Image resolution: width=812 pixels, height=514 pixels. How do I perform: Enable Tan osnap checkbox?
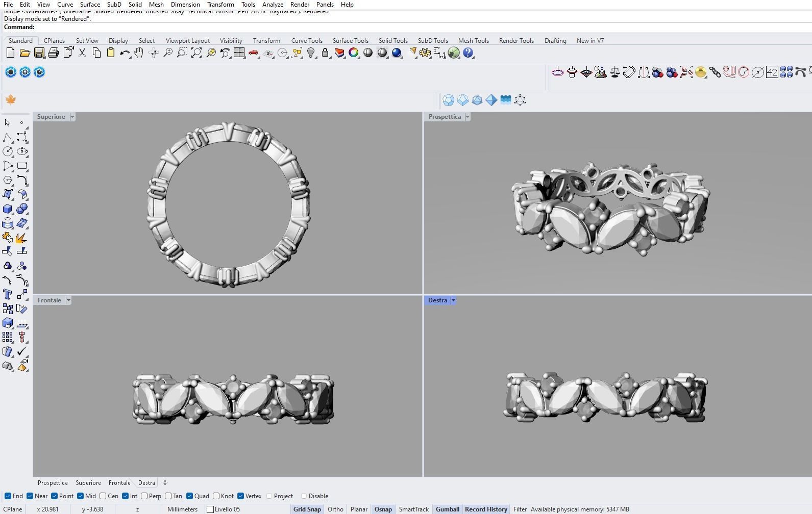coord(168,496)
